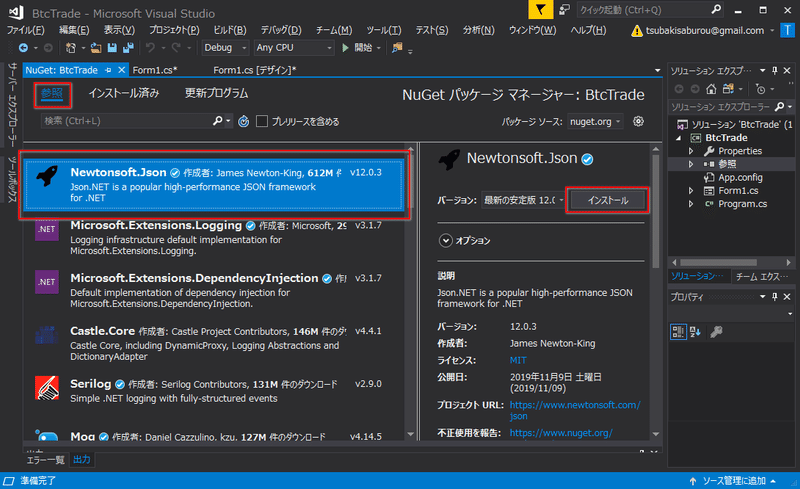The height and width of the screenshot is (489, 800).
Task: Click the Solution Explorer back arrow
Action: pos(679,89)
